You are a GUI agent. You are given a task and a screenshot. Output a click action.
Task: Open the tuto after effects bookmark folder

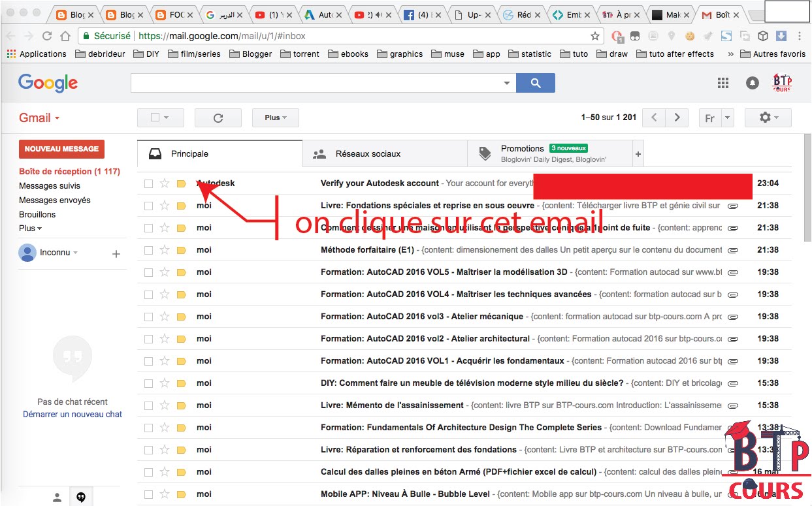coord(675,54)
